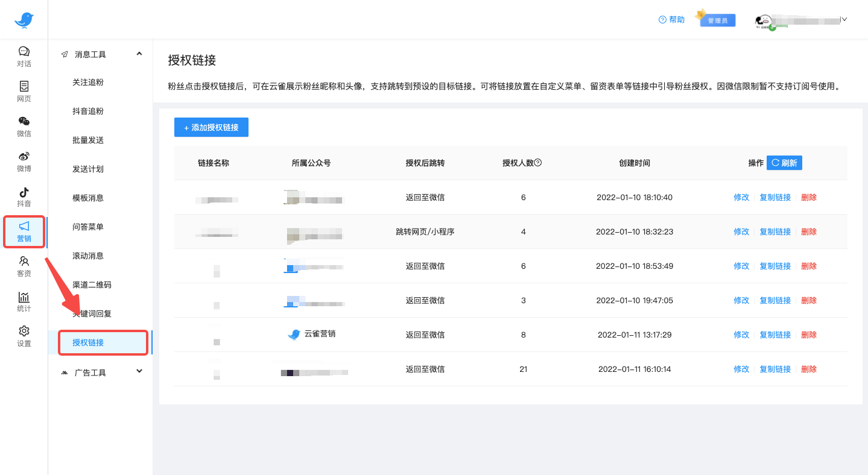
Task: Open the 对话 panel in the sidebar
Action: click(24, 55)
